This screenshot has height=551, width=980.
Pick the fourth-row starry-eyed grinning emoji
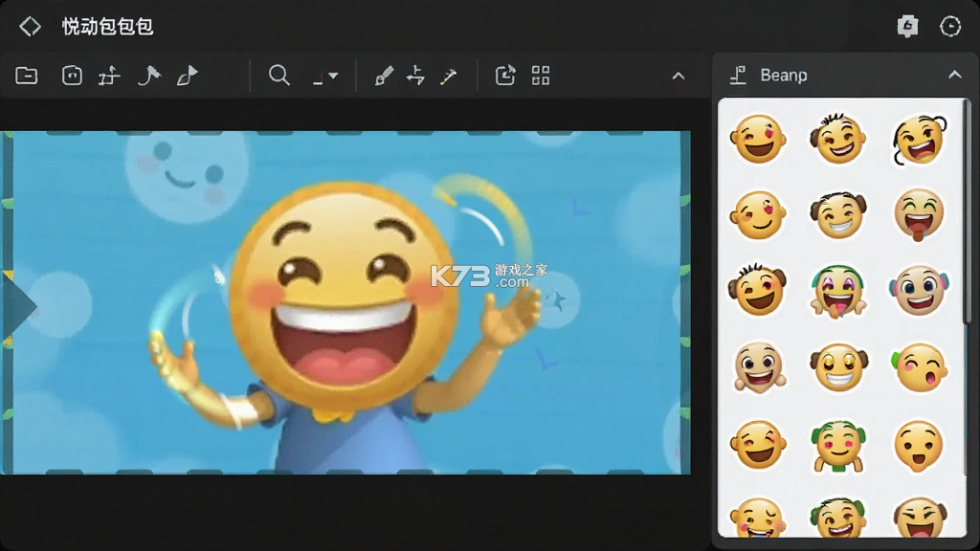pos(838,367)
